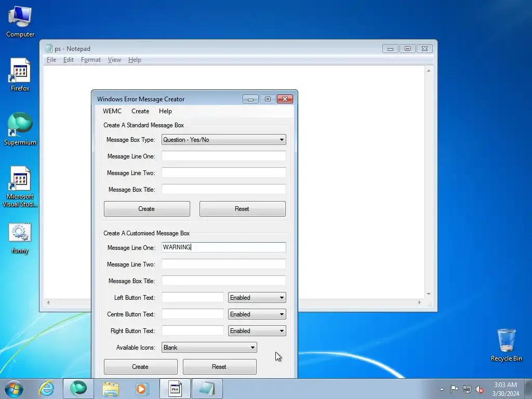The width and height of the screenshot is (532, 399).
Task: Open the Centre Button Text Enabled dropdown
Action: [257, 314]
